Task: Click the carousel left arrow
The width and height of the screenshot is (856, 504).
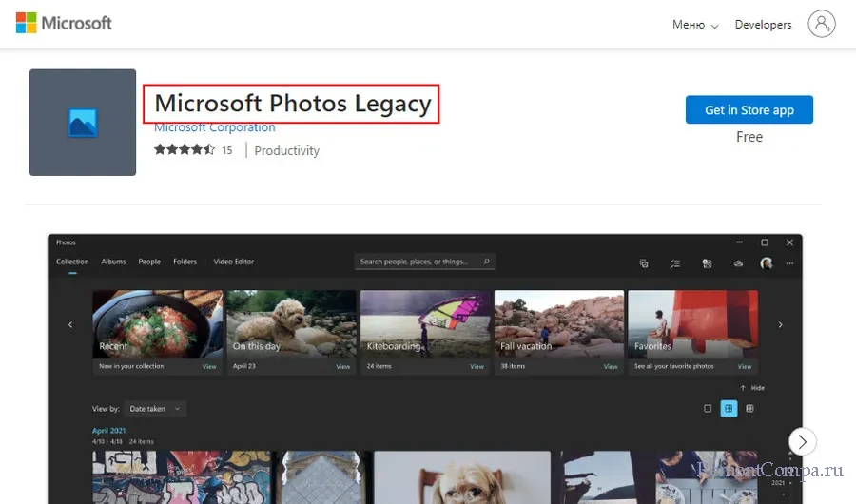Action: click(70, 325)
